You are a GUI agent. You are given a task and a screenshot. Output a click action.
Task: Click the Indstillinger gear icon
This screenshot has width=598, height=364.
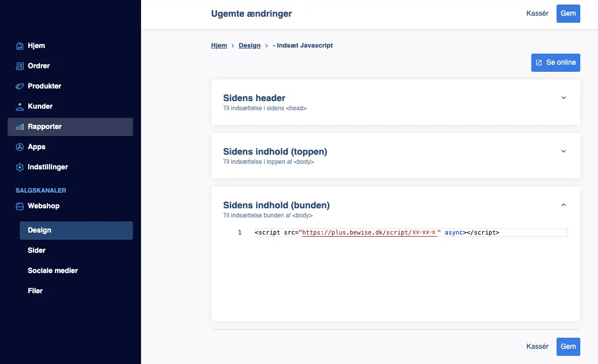click(20, 167)
